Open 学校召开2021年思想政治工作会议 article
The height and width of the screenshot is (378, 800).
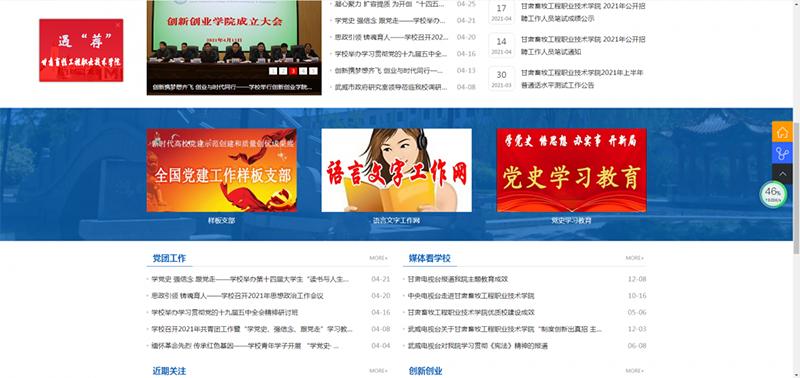237,296
